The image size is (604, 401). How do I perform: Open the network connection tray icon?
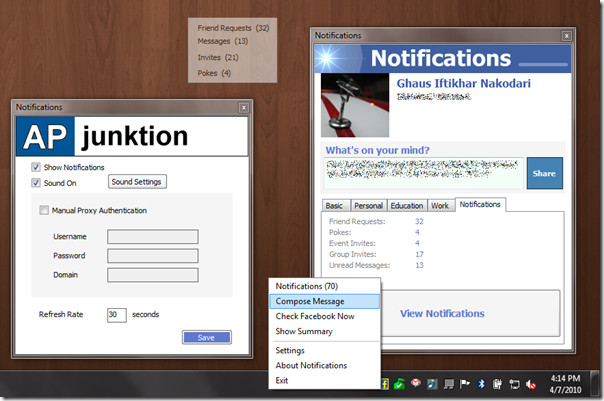[x=514, y=384]
